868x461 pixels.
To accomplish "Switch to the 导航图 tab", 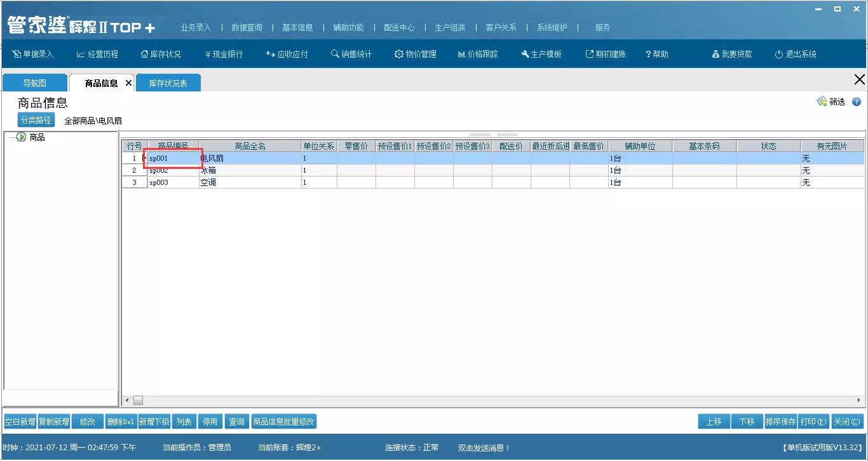I will [x=34, y=82].
